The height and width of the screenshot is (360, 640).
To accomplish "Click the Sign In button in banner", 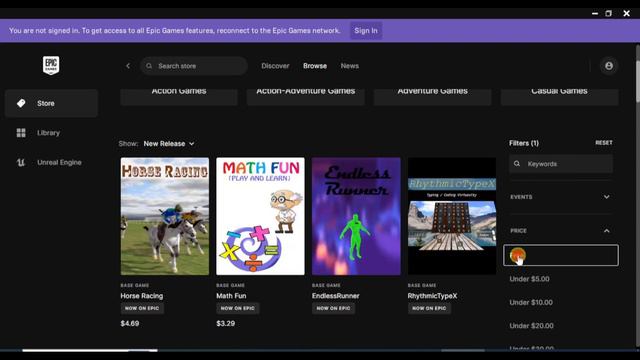I will (x=366, y=31).
